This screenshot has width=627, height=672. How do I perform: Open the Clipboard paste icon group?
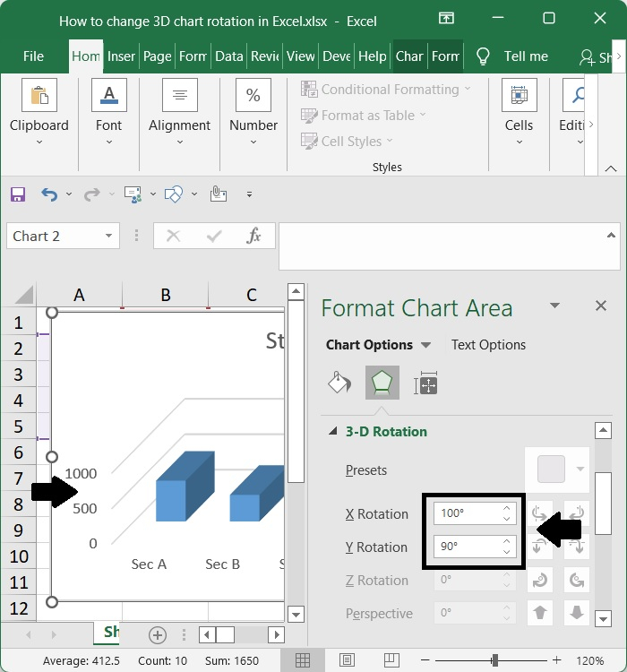coord(39,95)
